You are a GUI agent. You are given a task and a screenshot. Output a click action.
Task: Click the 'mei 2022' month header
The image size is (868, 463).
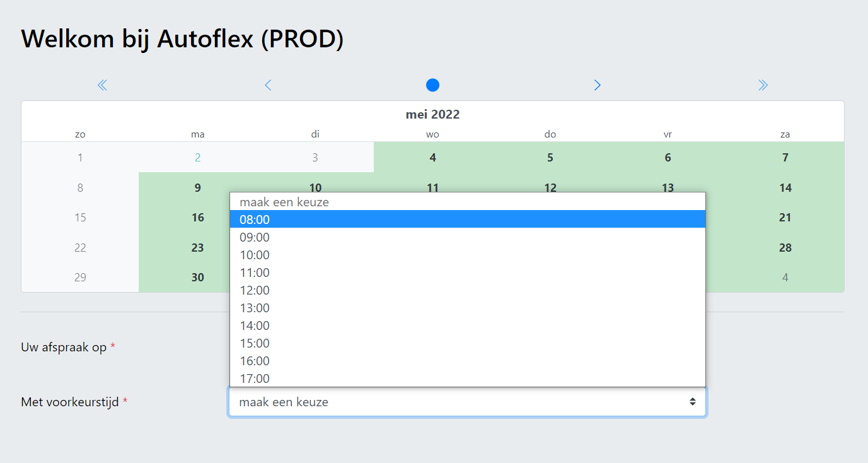[x=432, y=115]
